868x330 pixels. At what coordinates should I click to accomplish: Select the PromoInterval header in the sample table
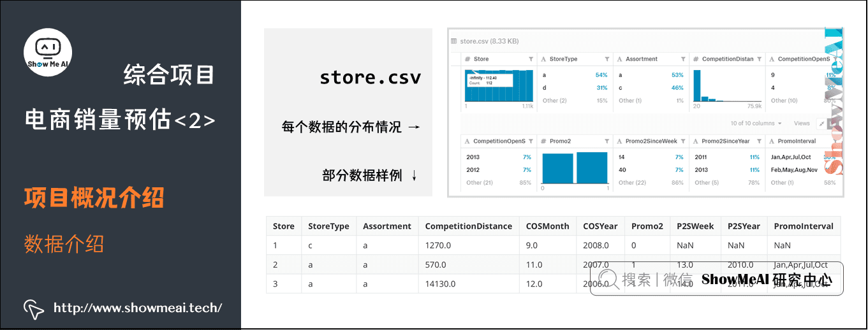point(804,226)
